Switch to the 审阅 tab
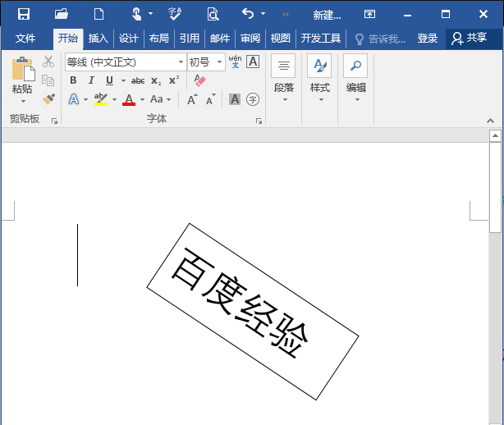The image size is (504, 425). (250, 39)
